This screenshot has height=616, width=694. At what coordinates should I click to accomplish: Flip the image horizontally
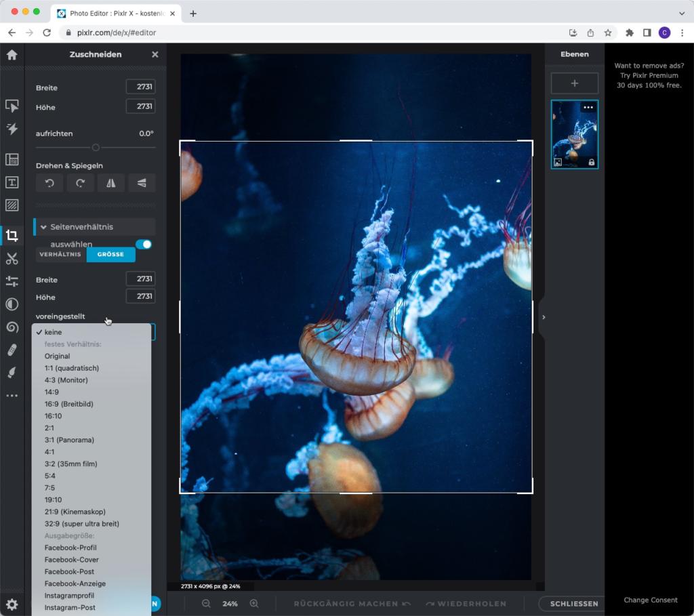(x=111, y=182)
